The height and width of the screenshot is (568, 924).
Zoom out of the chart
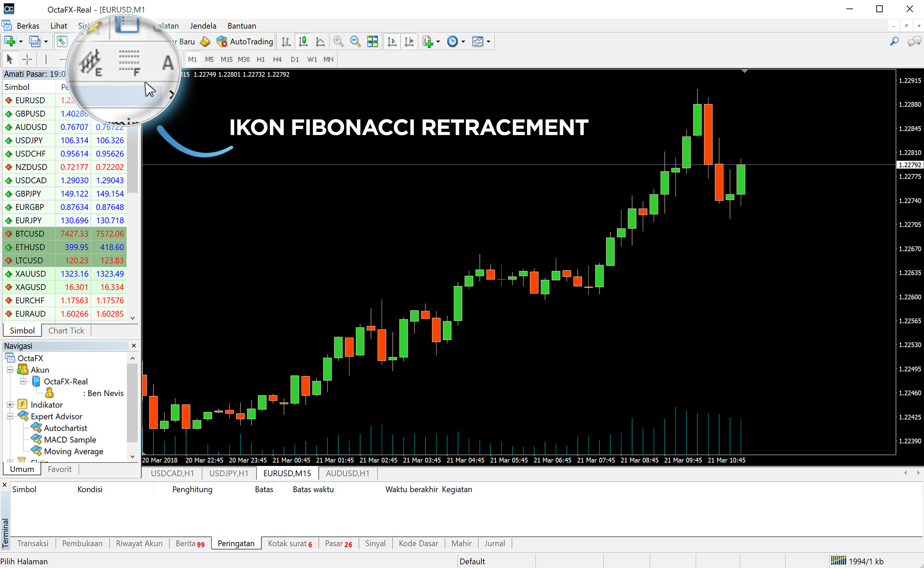click(x=355, y=41)
